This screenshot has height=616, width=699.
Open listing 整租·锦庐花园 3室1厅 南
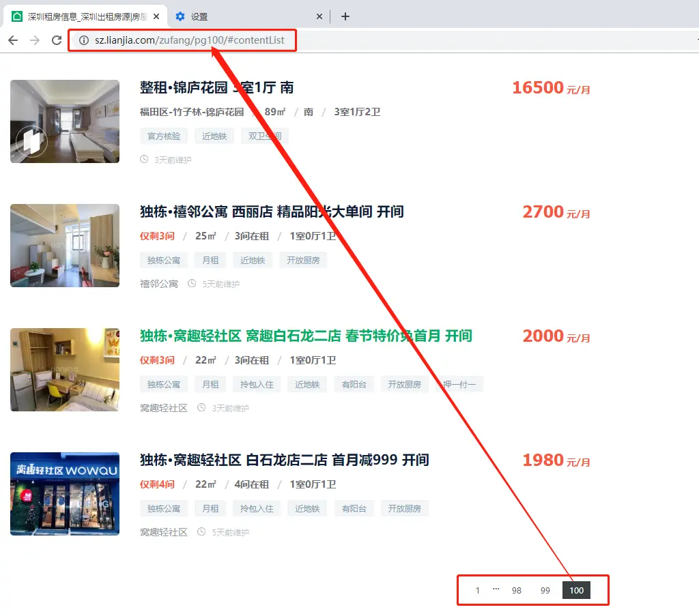(216, 87)
